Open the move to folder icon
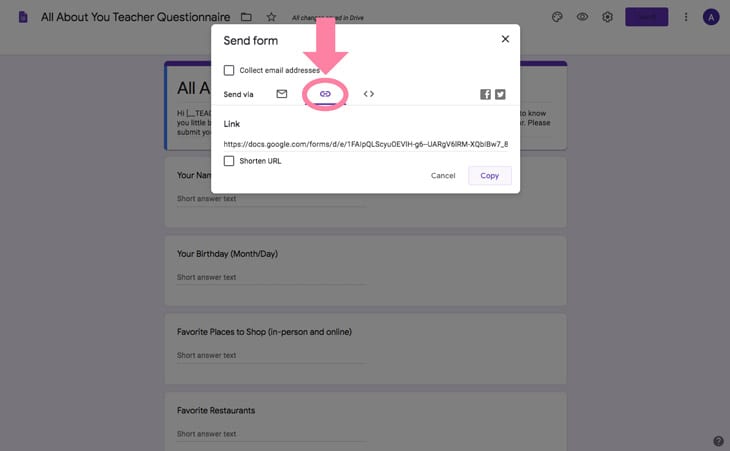The image size is (730, 451). click(x=246, y=17)
